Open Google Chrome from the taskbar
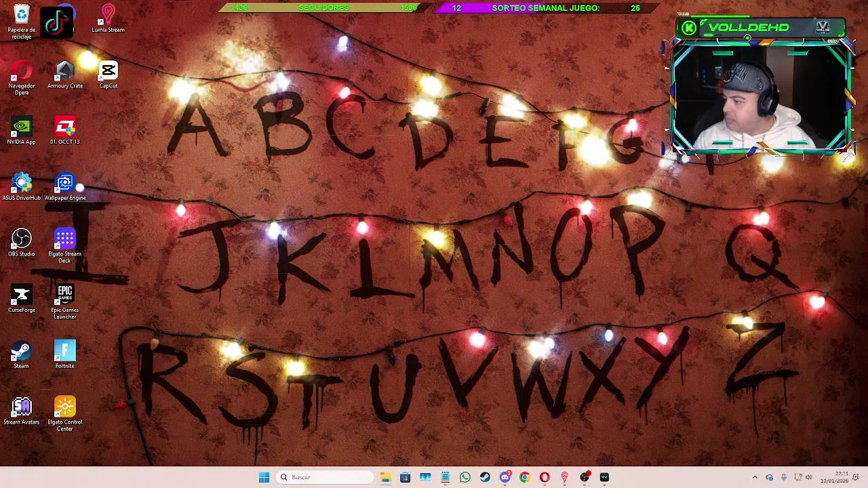The width and height of the screenshot is (868, 488). 525,477
